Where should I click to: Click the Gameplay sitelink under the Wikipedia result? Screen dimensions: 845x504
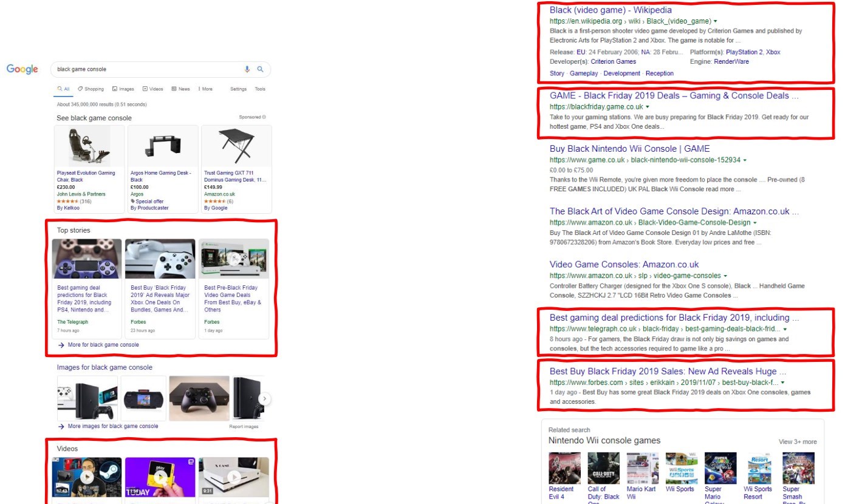(584, 73)
